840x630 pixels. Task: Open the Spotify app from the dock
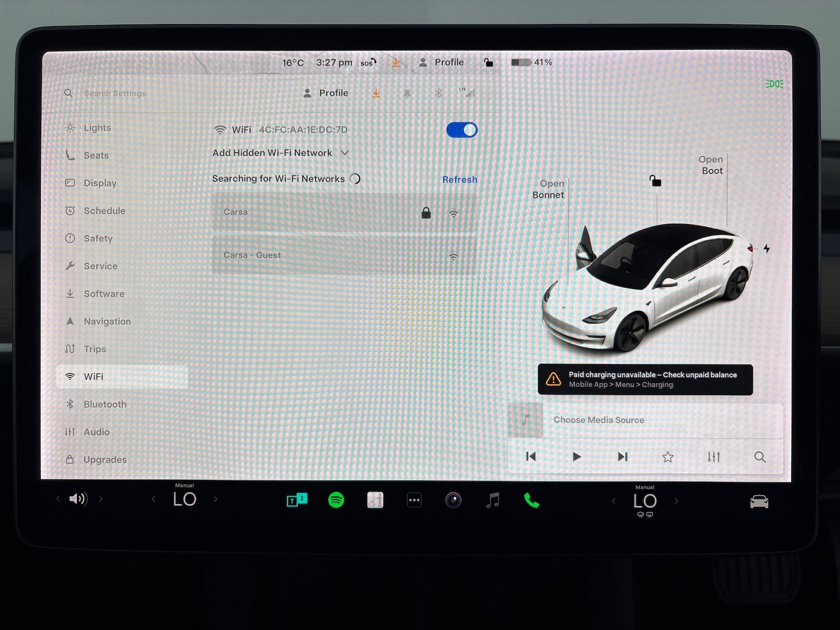(x=335, y=500)
